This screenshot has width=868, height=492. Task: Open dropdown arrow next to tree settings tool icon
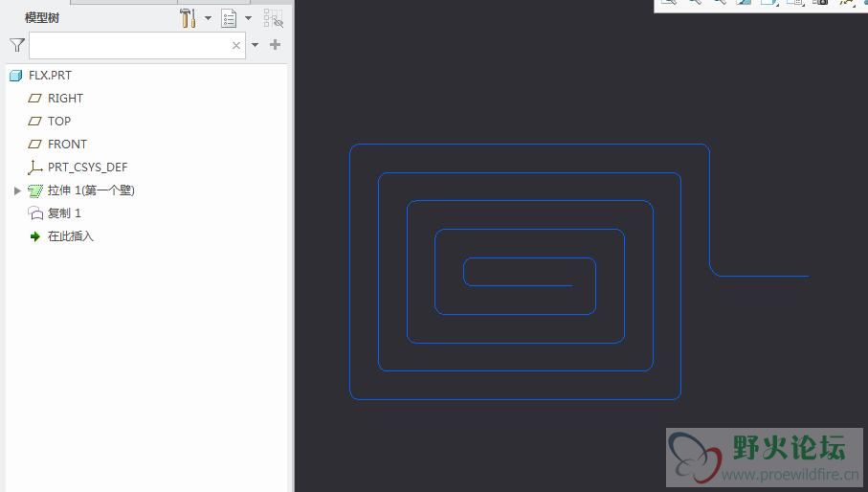pyautogui.click(x=208, y=18)
